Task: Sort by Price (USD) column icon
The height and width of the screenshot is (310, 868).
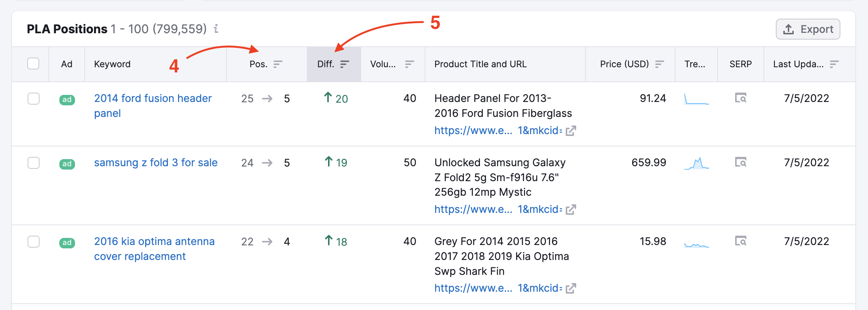Action: pyautogui.click(x=659, y=64)
